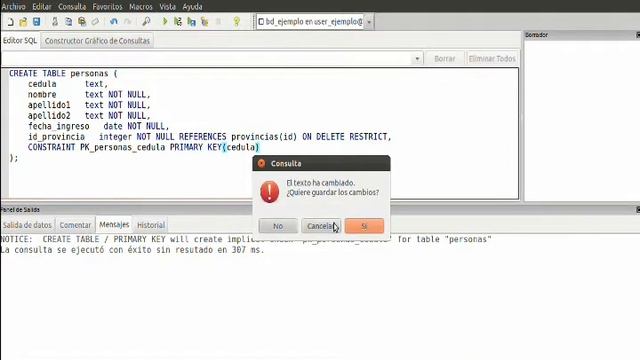Open the Consulta menu
Screen dimensions: 640x360
coord(72,7)
